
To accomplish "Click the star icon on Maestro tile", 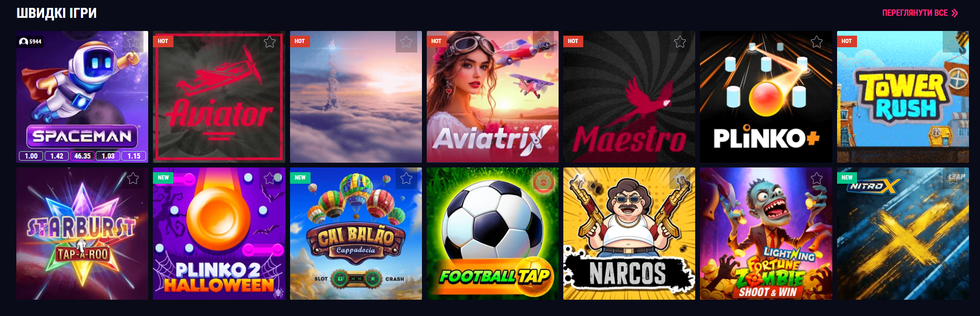I will coord(680,42).
